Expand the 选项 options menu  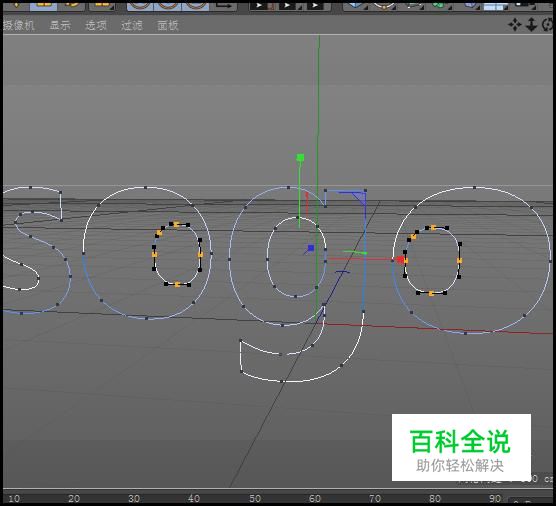96,25
